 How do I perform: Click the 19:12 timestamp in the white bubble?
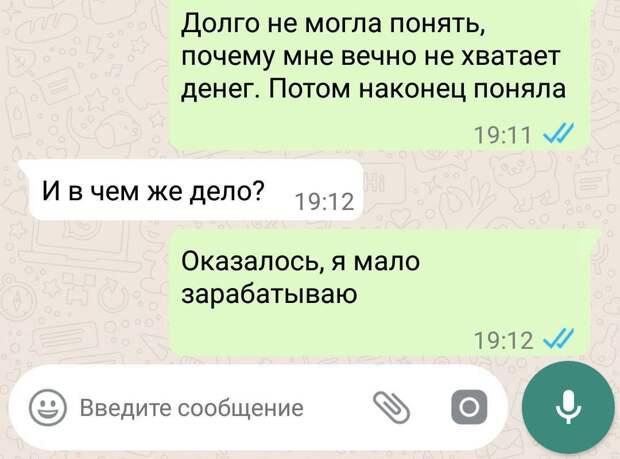coord(324,202)
